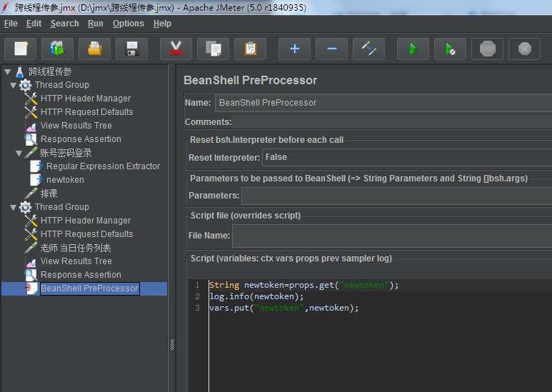Click the first Thread Group gear icon
Viewport: 552px width, 392px height.
coord(25,85)
